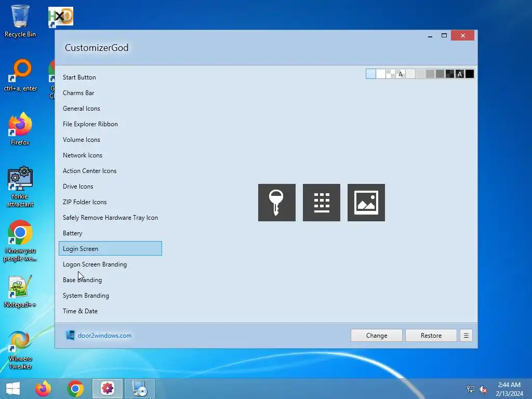
Task: Choose the light blue background swatch
Action: pos(371,74)
